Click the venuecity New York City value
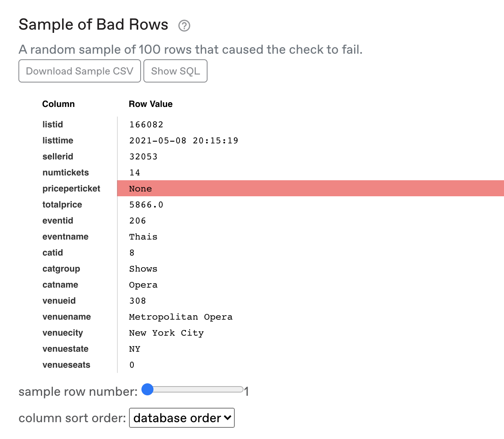The width and height of the screenshot is (504, 439). (x=166, y=333)
